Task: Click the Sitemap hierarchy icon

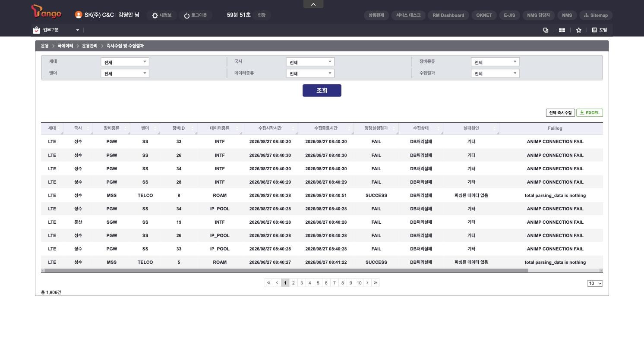Action: pos(586,16)
